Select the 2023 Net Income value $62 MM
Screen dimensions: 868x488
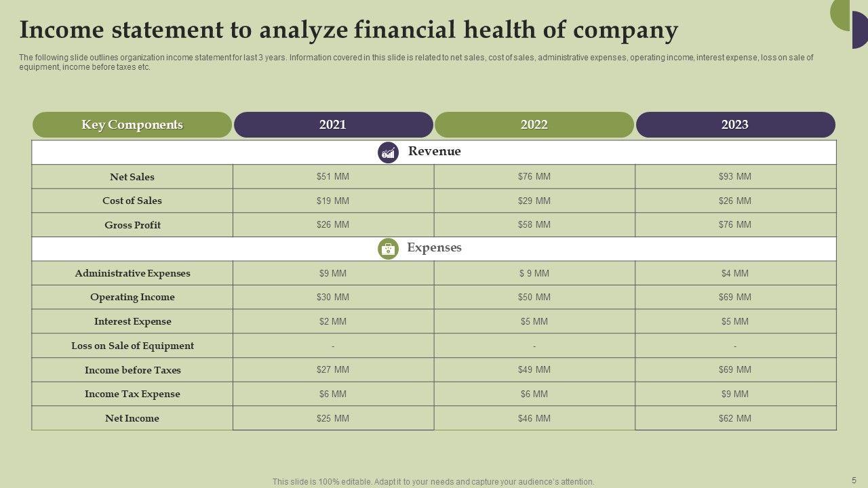click(735, 418)
